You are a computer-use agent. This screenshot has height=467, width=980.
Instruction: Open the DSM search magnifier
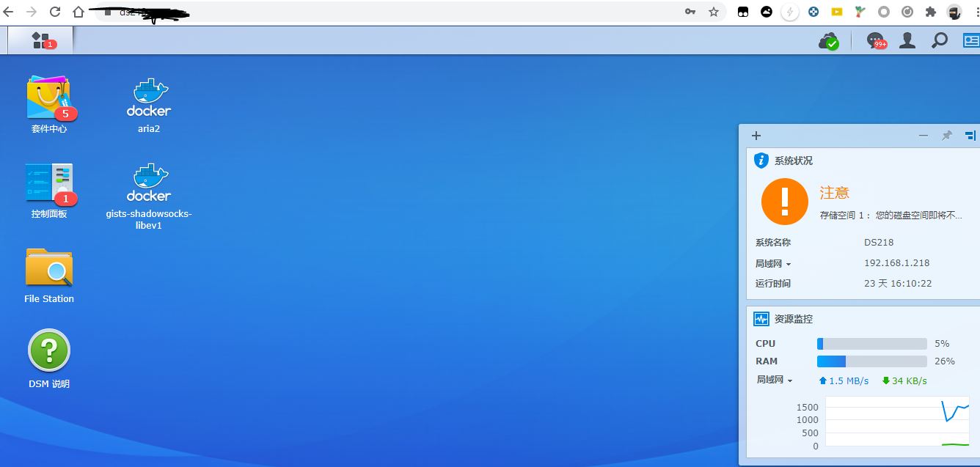click(x=940, y=40)
